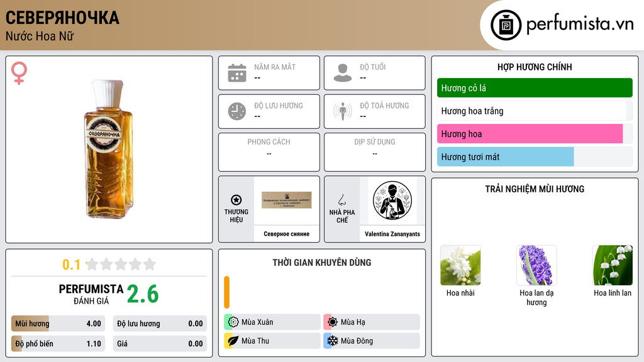Click the Phong cách card
This screenshot has width=644, height=362.
pos(269,152)
